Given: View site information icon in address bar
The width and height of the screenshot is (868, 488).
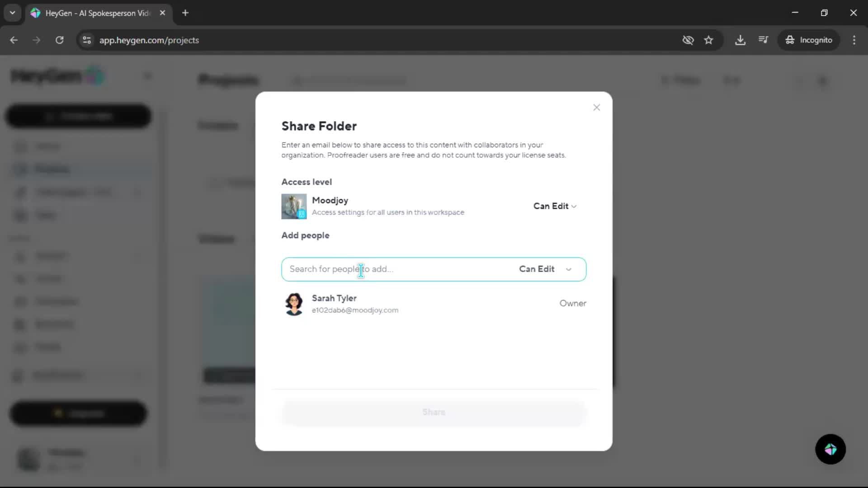Looking at the screenshot, I should click(x=87, y=40).
